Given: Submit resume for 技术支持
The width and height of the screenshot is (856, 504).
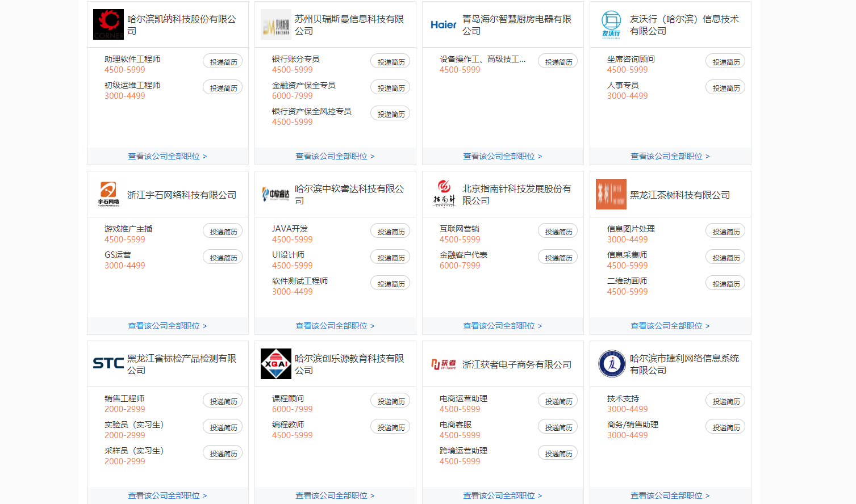Looking at the screenshot, I should click(725, 401).
